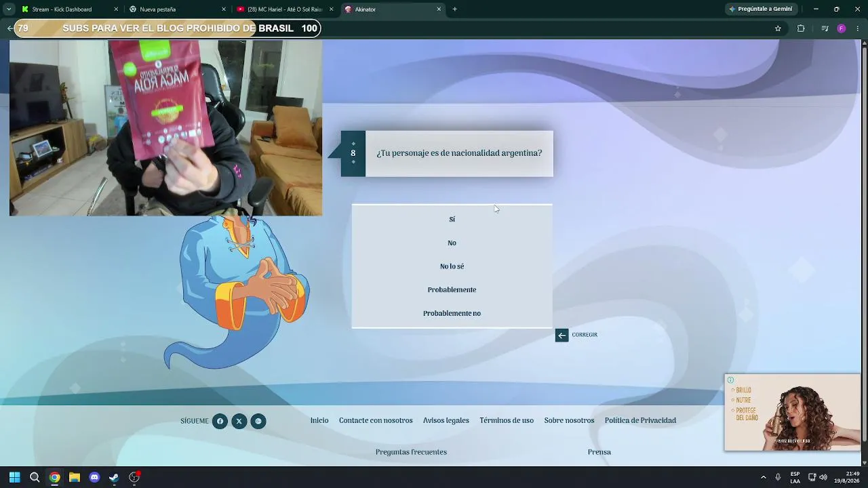This screenshot has height=488, width=868.
Task: Choose 'Probablemente no' as the answer
Action: 452,313
